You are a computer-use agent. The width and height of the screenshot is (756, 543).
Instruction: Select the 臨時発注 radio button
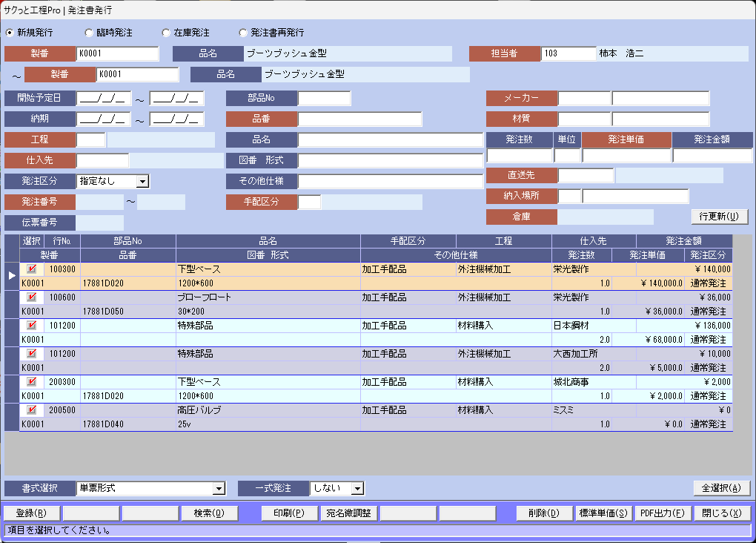(90, 33)
